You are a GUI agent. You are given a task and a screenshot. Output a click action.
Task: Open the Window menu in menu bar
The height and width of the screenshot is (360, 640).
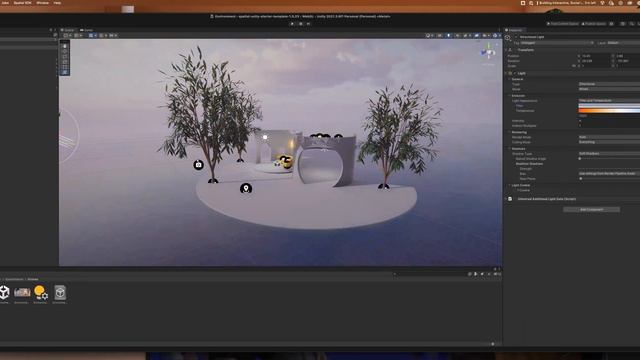pos(42,3)
